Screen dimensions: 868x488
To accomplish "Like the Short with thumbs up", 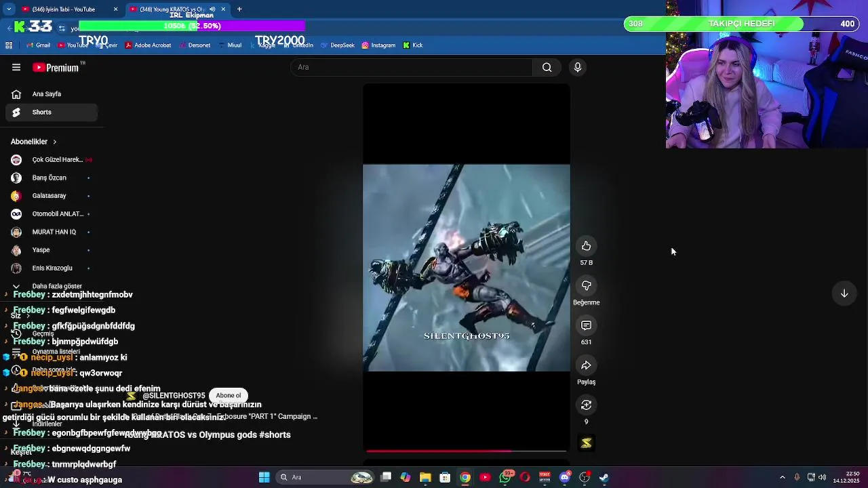I will click(x=587, y=246).
